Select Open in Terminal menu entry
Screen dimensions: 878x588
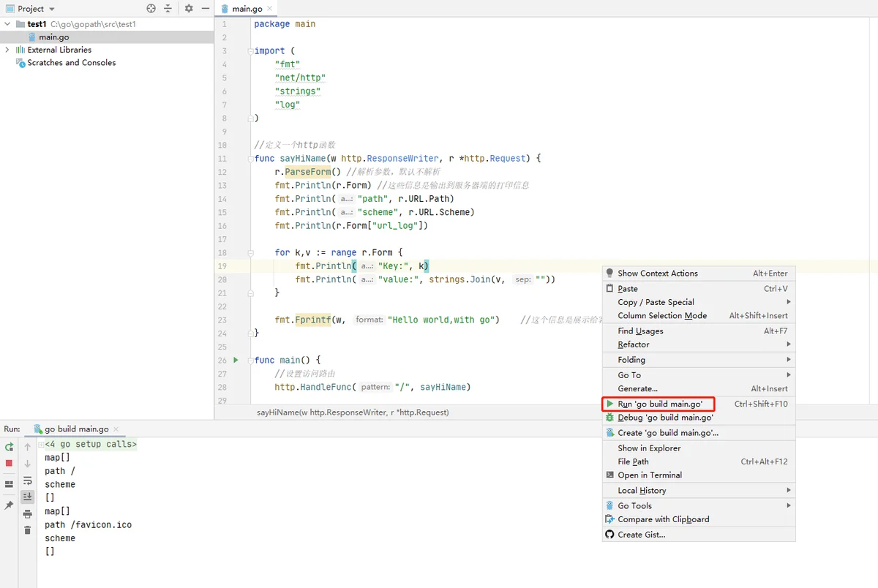(x=649, y=475)
